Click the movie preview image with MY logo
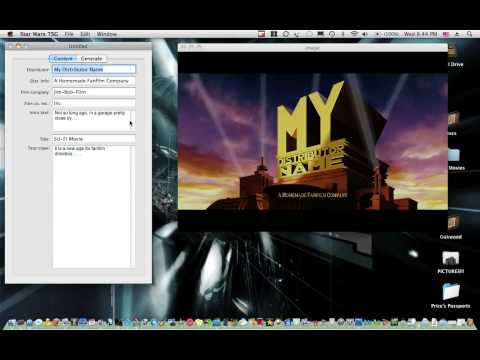The width and height of the screenshot is (480, 360). 313,141
